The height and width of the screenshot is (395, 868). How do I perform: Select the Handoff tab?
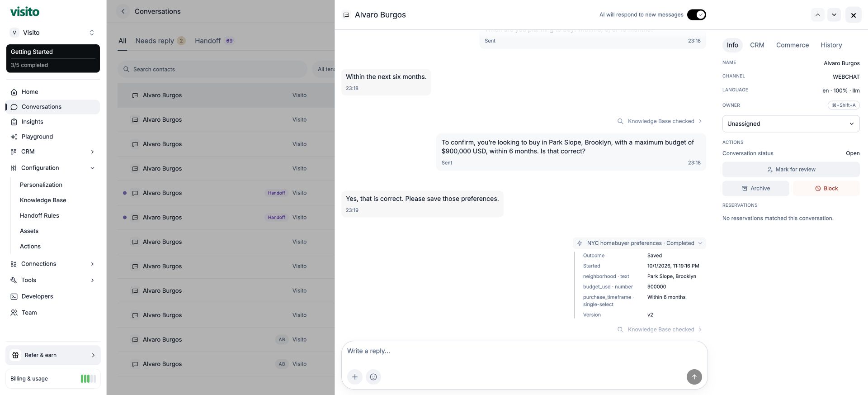pos(215,41)
